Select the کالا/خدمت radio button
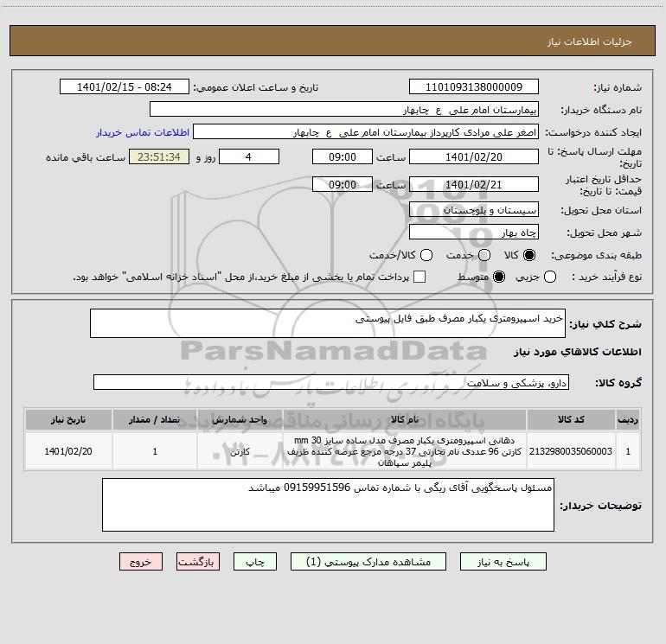Image resolution: width=666 pixels, height=644 pixels. (426, 255)
